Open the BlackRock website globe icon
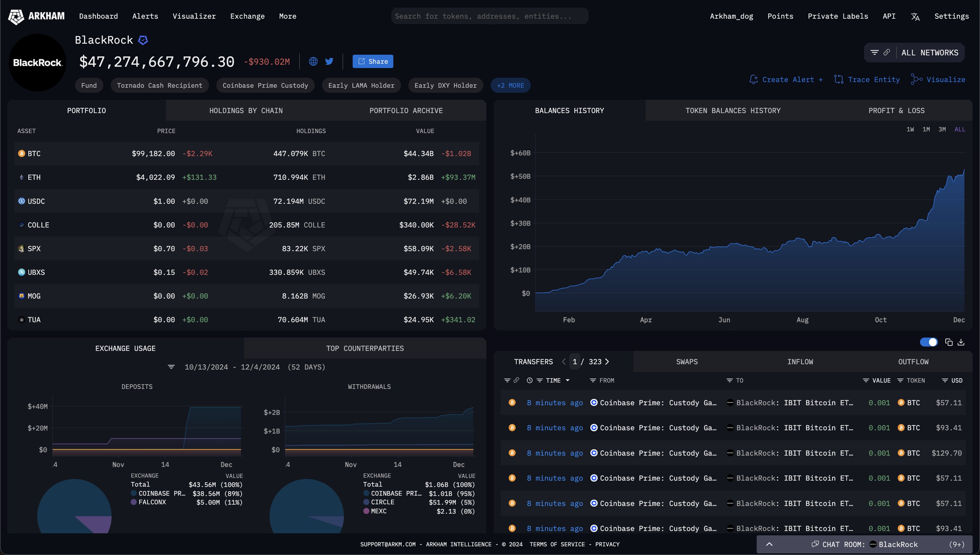 [x=313, y=61]
